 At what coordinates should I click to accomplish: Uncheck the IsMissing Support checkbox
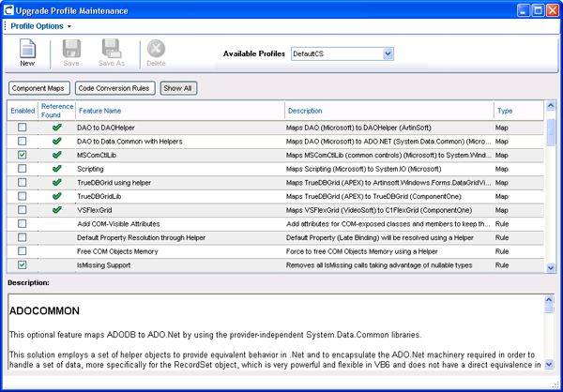[22, 266]
